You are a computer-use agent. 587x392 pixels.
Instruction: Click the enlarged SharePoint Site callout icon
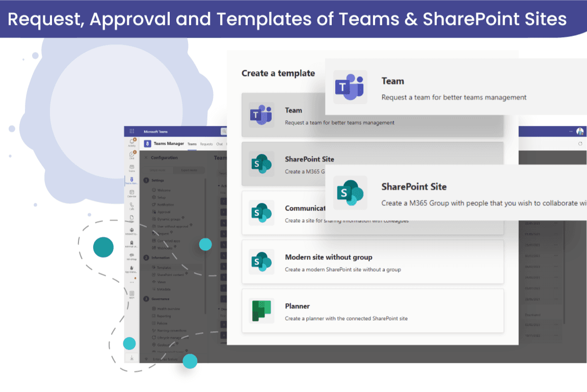[350, 193]
